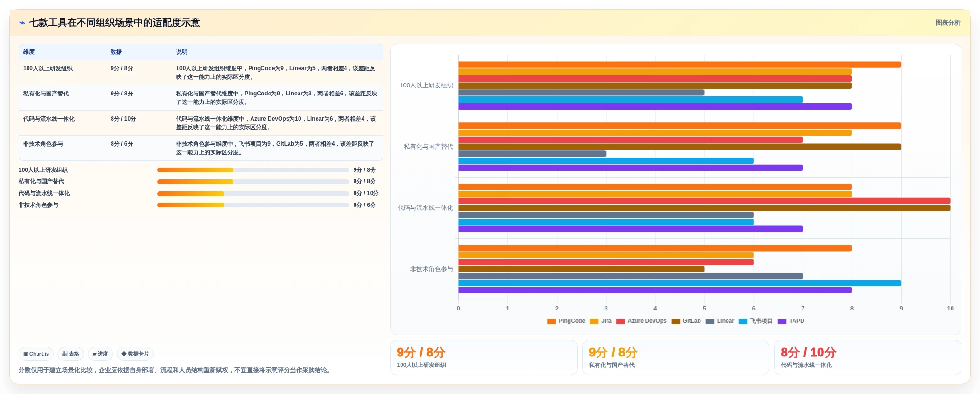Toggle the GitLab legend swatch

(x=676, y=321)
